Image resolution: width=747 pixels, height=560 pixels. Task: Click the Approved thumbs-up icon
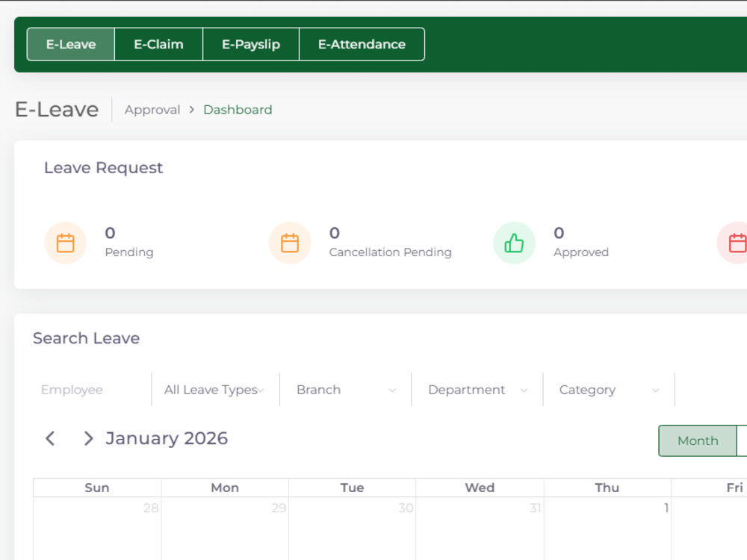[514, 243]
